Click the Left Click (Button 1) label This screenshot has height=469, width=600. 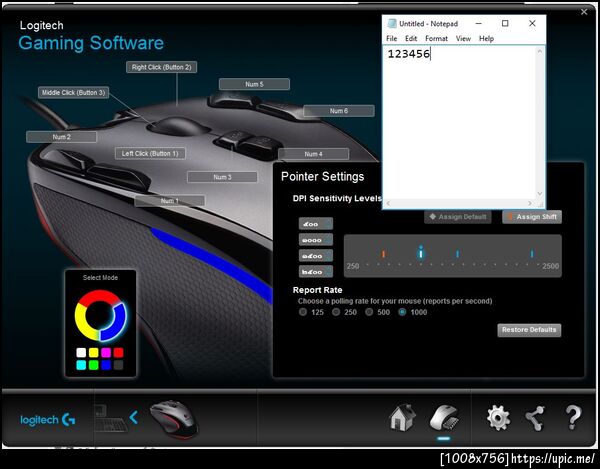pos(150,153)
